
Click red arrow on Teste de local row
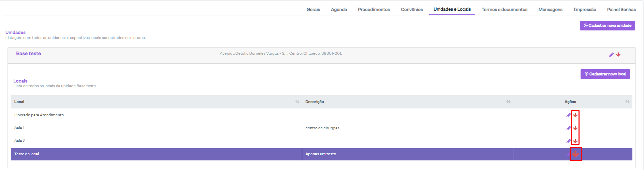(576, 154)
